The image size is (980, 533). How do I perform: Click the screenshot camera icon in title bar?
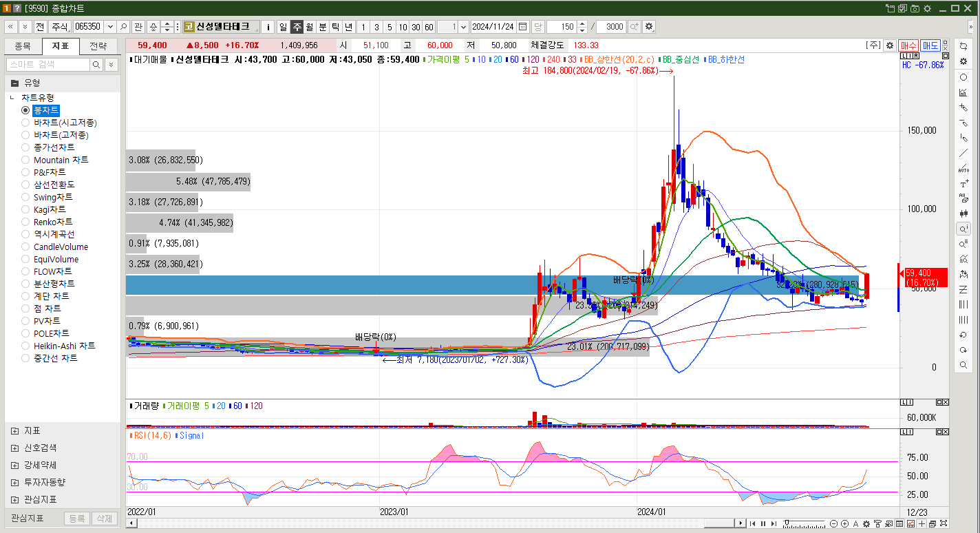(x=915, y=8)
